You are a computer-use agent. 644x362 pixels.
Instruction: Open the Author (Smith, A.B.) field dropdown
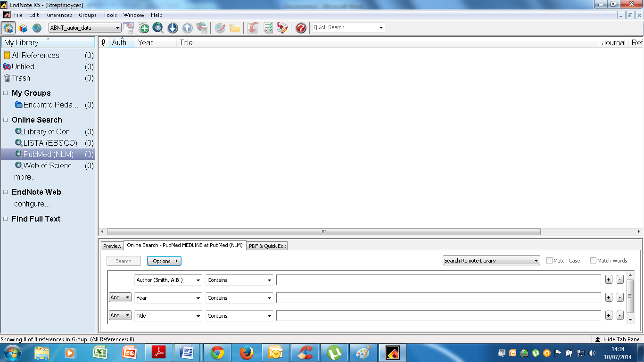click(x=168, y=280)
